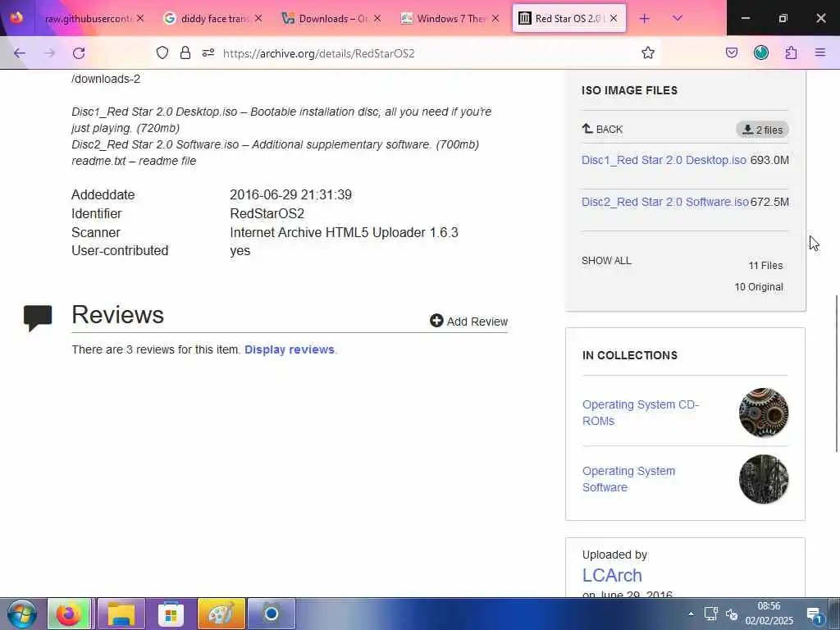Click the download arrow in 2 files button

tap(747, 129)
